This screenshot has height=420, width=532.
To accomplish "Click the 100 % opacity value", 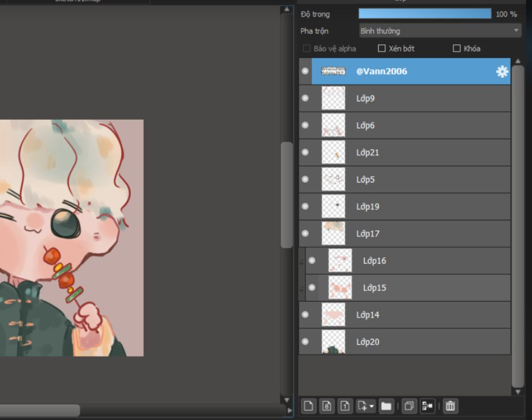I will 506,14.
